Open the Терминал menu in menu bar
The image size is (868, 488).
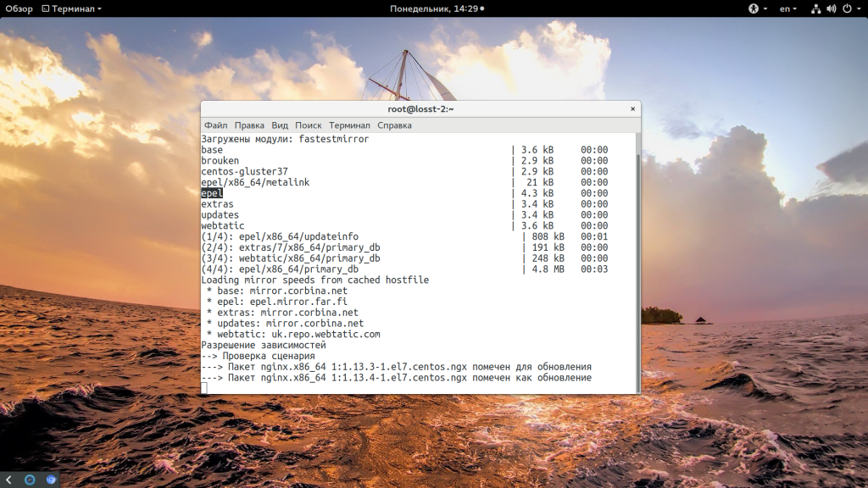point(349,125)
